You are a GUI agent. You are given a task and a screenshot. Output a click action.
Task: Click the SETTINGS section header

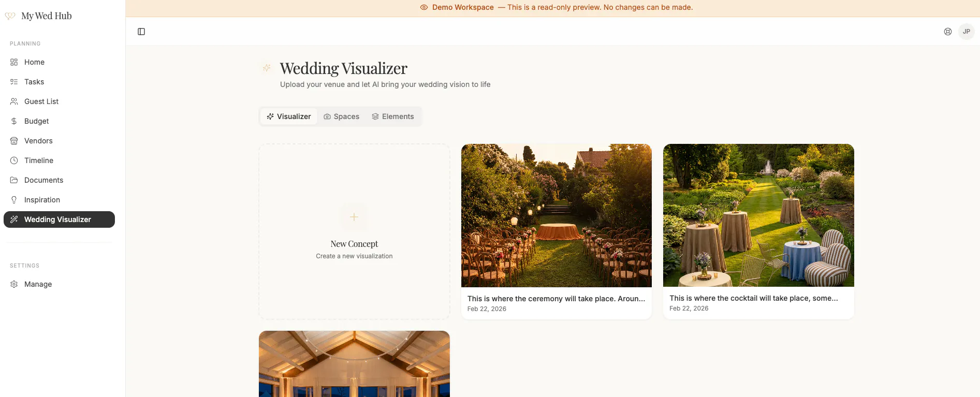click(x=24, y=266)
